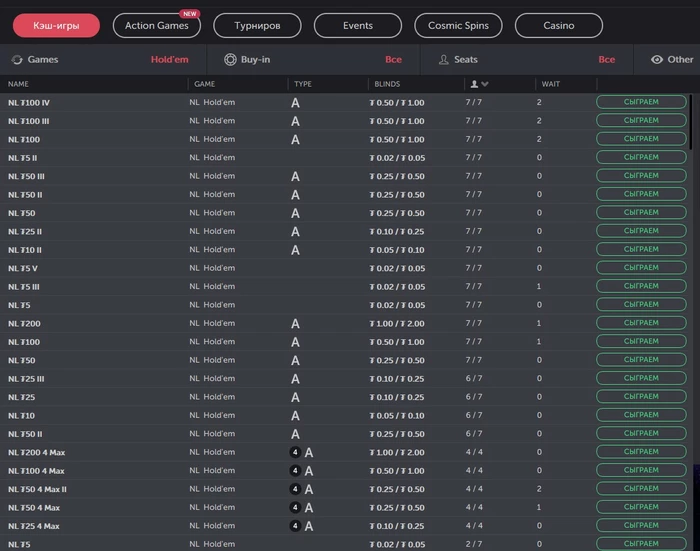The width and height of the screenshot is (700, 551).
Task: Sort by players column arrow
Action: pos(485,84)
